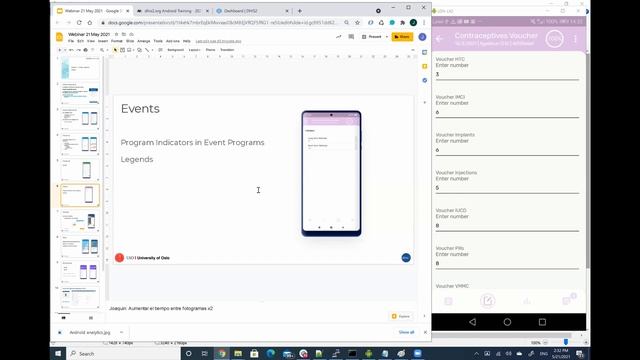Switch to the Dashboard DHIS2 browser tab

coord(253,11)
